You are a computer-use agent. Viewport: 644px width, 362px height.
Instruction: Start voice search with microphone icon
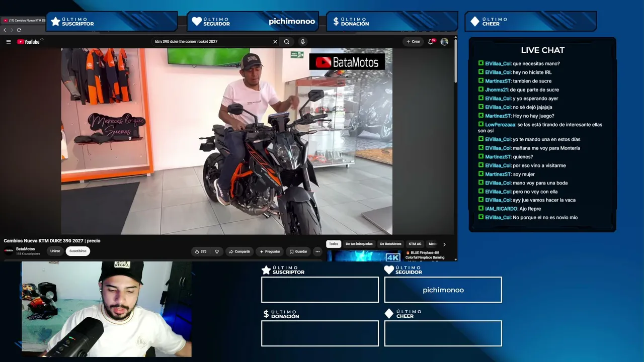302,42
